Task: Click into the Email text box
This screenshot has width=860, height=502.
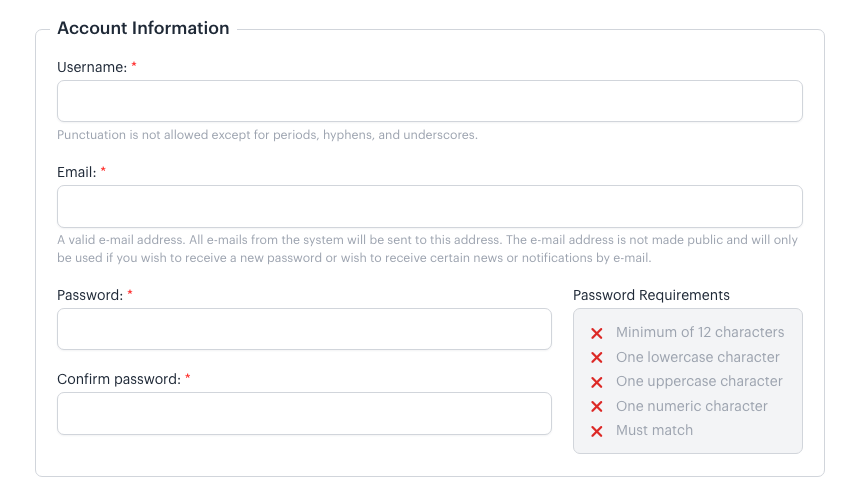Action: coord(429,206)
